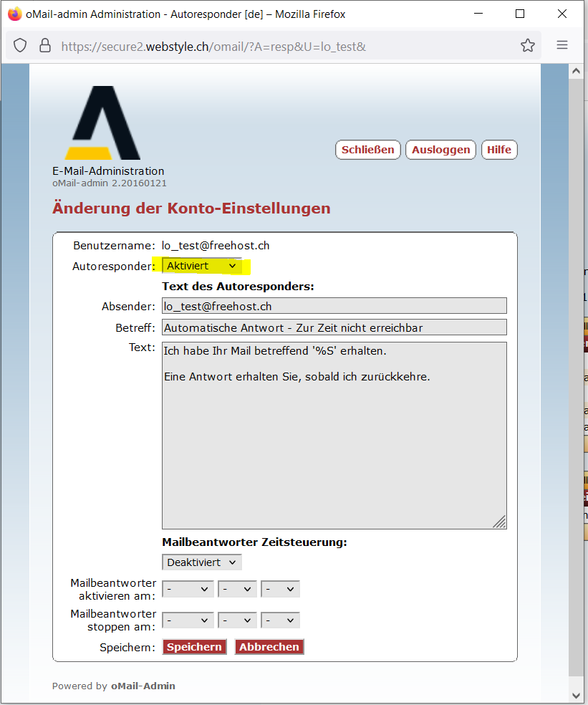Open the Hilfe help page
The image size is (588, 705).
click(x=499, y=150)
